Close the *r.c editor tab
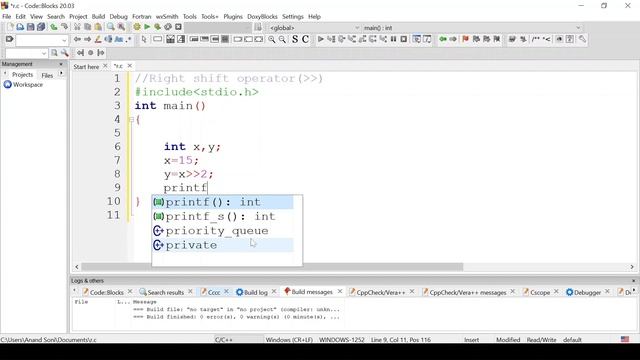640x360 pixels. click(x=130, y=66)
